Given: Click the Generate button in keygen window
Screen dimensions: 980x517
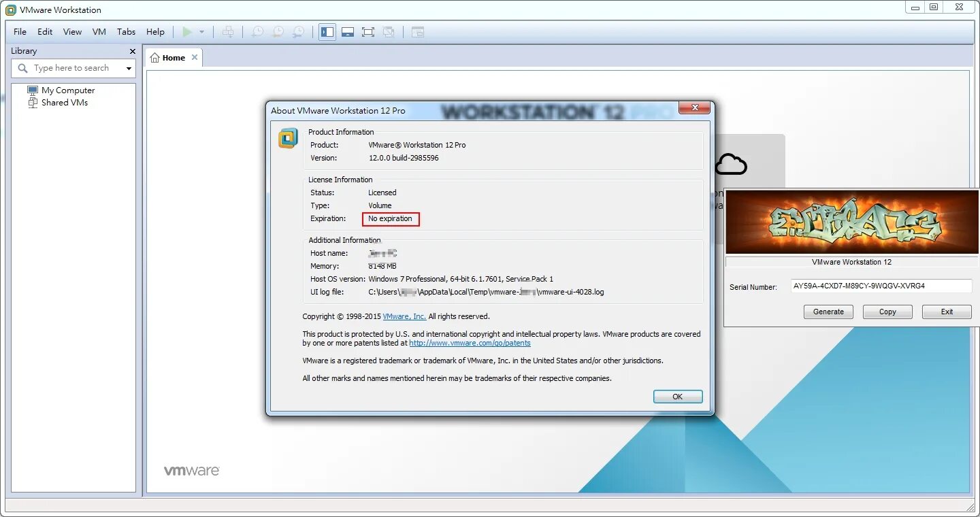Looking at the screenshot, I should 828,312.
